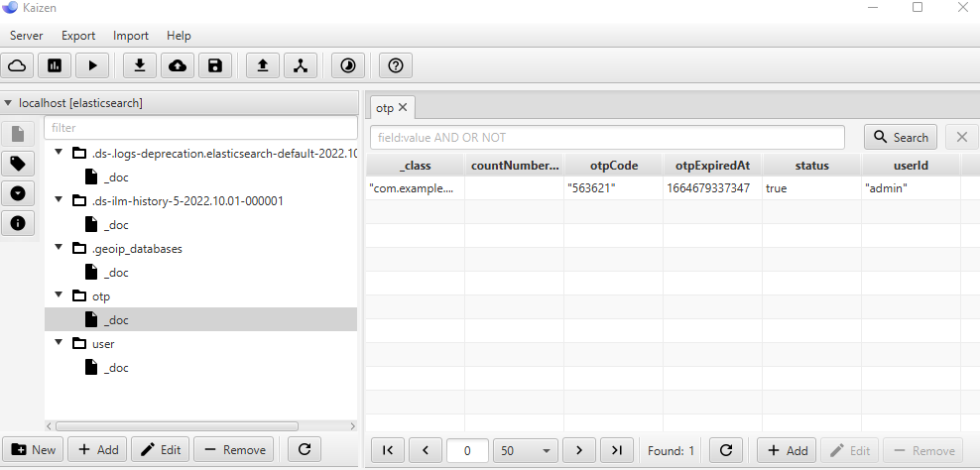Image resolution: width=980 pixels, height=470 pixels.
Task: Go to first page of results
Action: tap(388, 450)
